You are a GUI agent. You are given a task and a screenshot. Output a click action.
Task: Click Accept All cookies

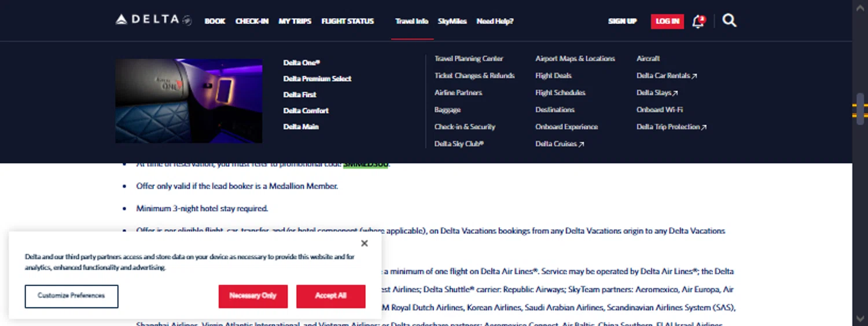coord(330,296)
